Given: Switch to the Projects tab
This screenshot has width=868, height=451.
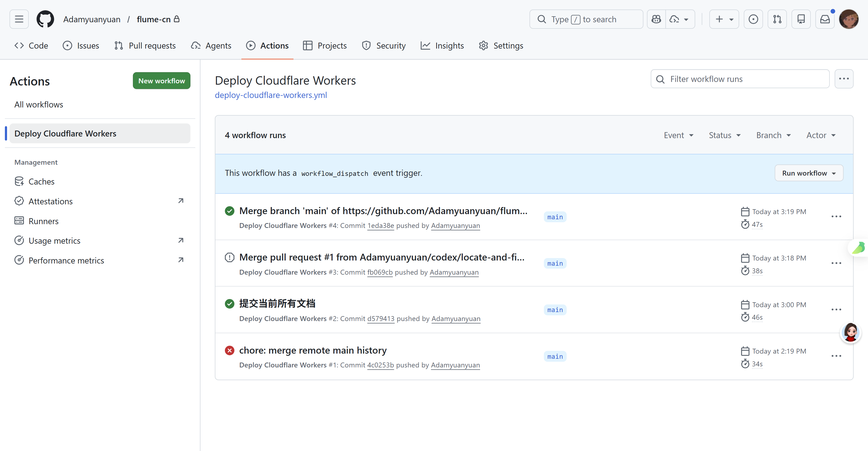Looking at the screenshot, I should pyautogui.click(x=325, y=46).
